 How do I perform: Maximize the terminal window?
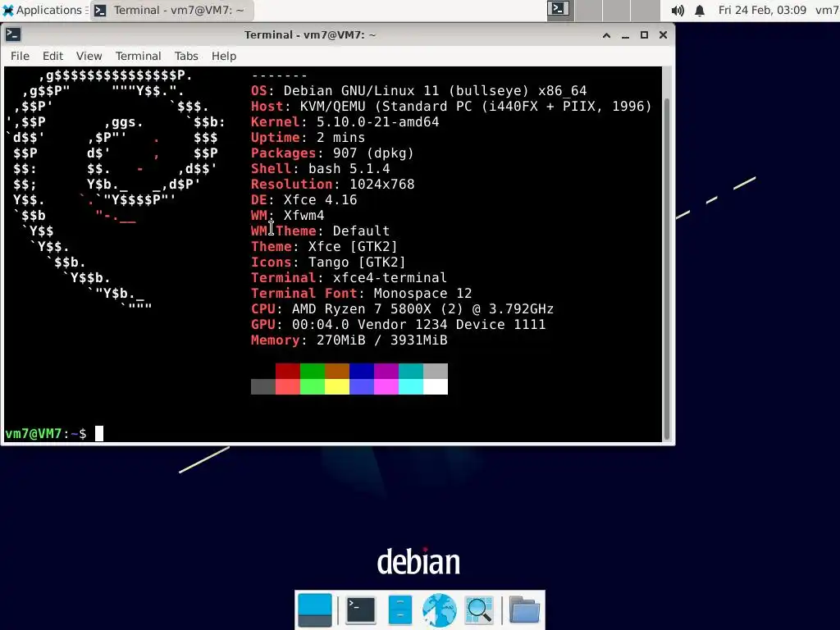pyautogui.click(x=644, y=35)
